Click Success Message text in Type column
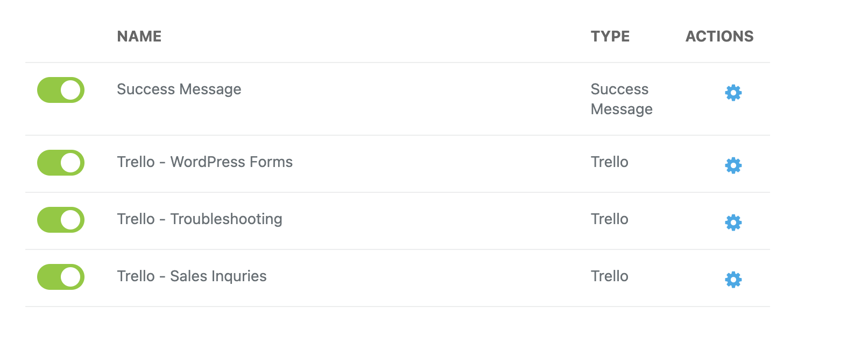The image size is (868, 341). pos(621,99)
